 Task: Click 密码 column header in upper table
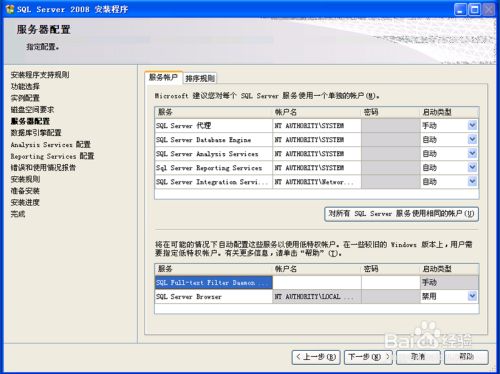391,112
